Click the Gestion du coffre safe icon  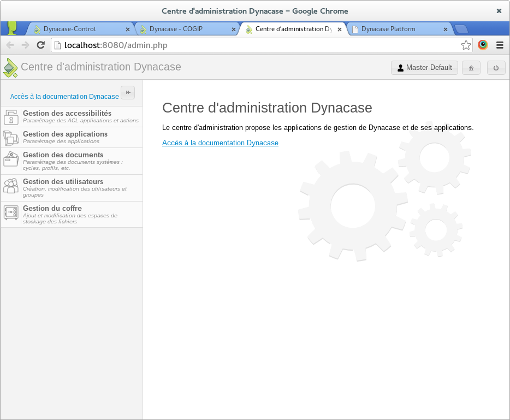coord(11,212)
